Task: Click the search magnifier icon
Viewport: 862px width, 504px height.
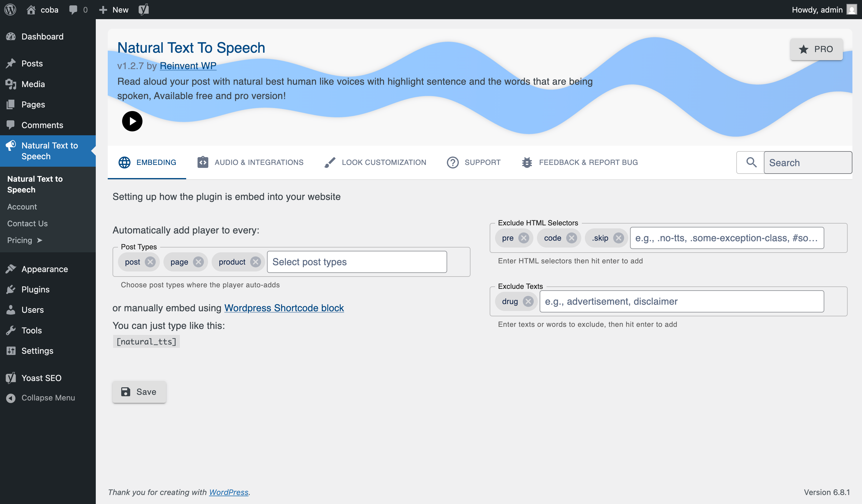Action: (751, 163)
